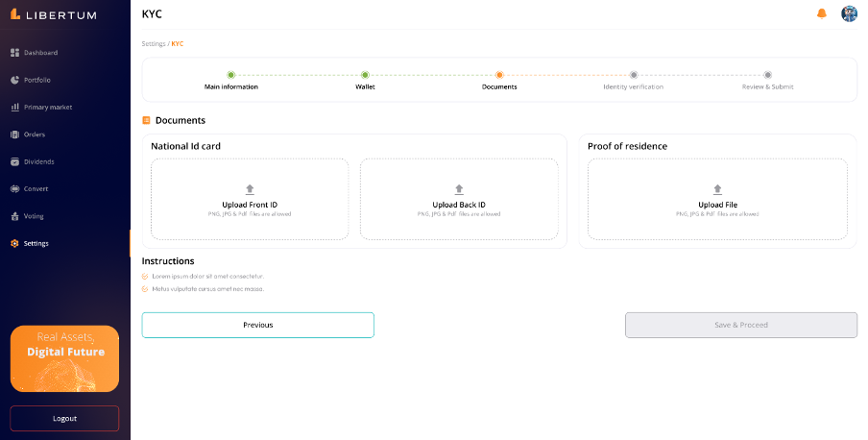Click the Settings gear icon
The width and height of the screenshot is (868, 440).
click(14, 243)
